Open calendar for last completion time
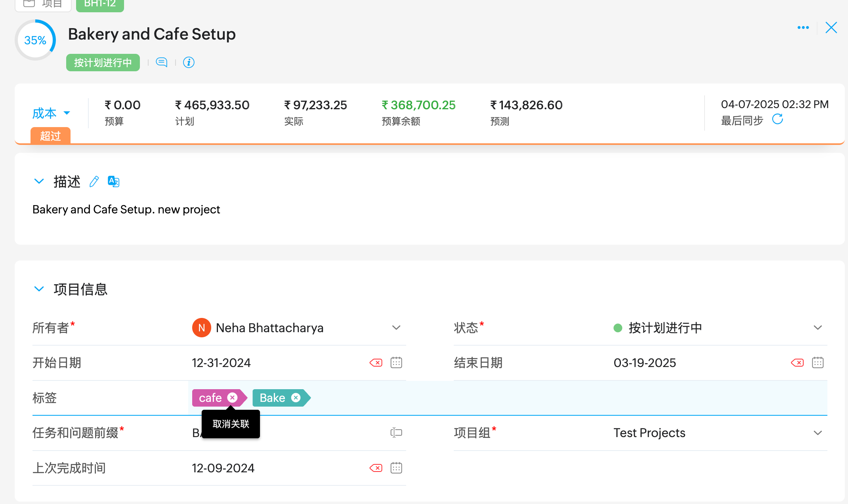Viewport: 848px width, 504px height. pyautogui.click(x=396, y=468)
